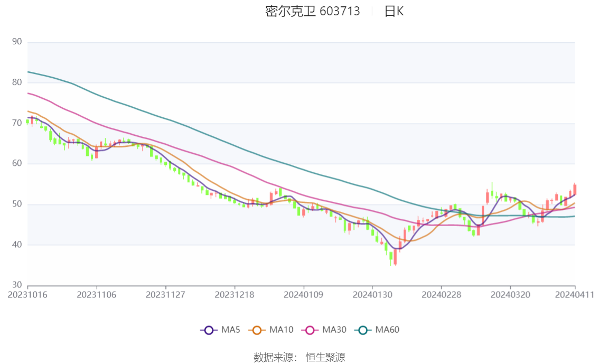Viewport: 599px width, 364px height.
Task: Click the x-axis date 20240320
Action: point(510,295)
